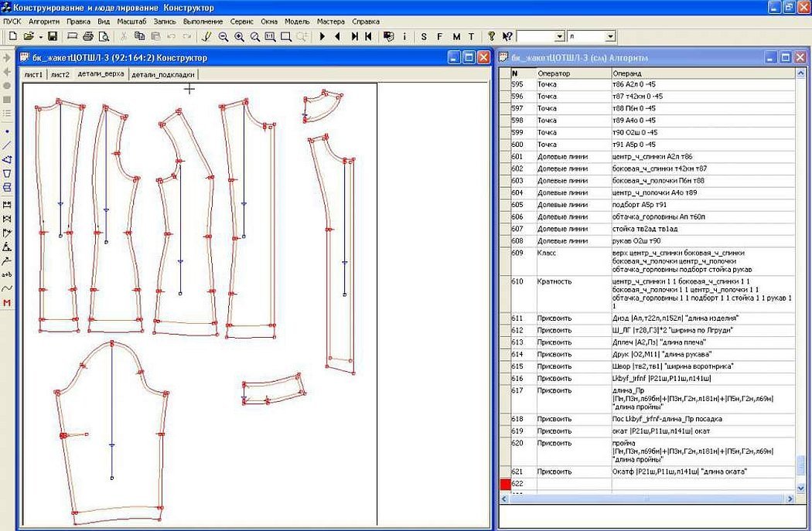Click the yellow Help question mark icon

pos(491,36)
